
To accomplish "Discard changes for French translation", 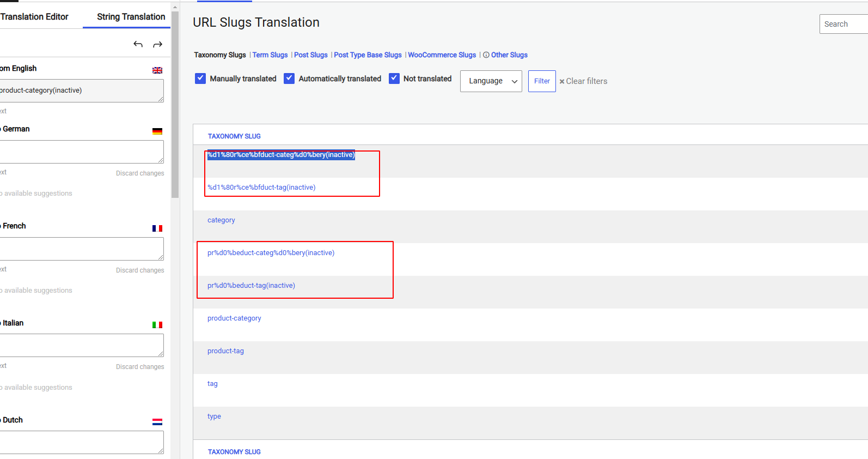I will pyautogui.click(x=140, y=270).
